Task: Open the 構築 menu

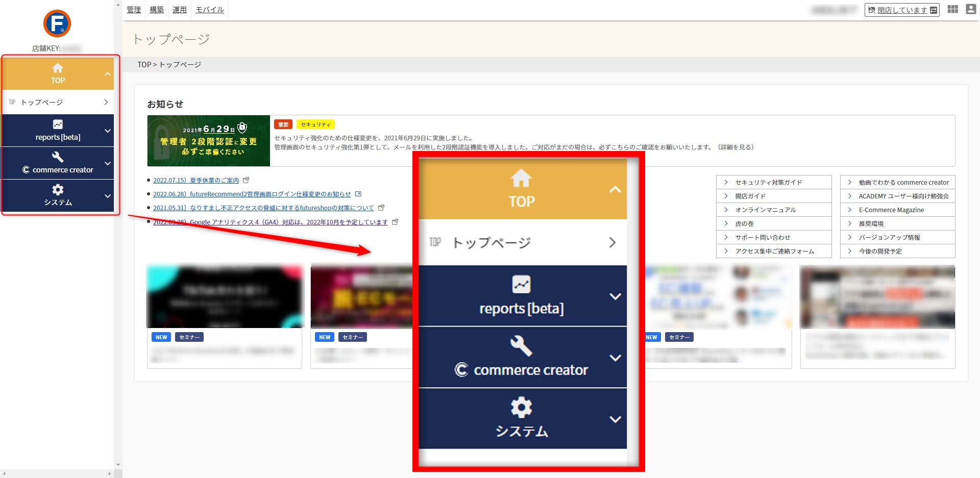Action: click(x=157, y=10)
